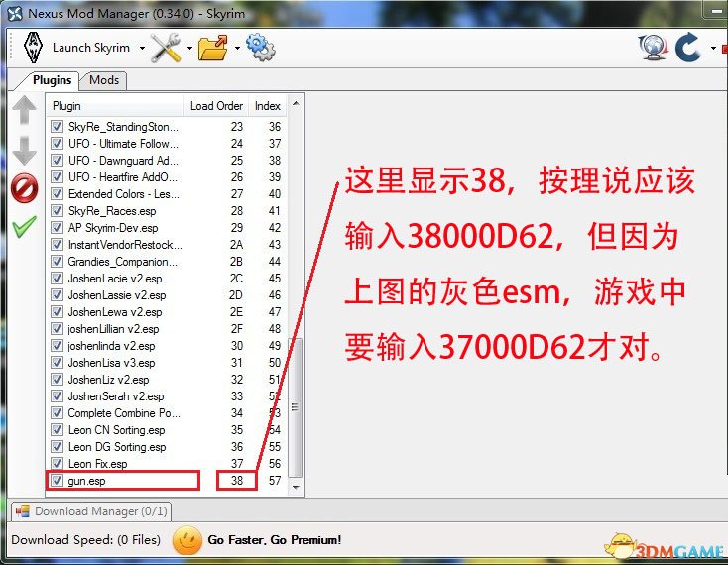Switch to the Plugins tab
This screenshot has width=728, height=565.
pos(52,80)
